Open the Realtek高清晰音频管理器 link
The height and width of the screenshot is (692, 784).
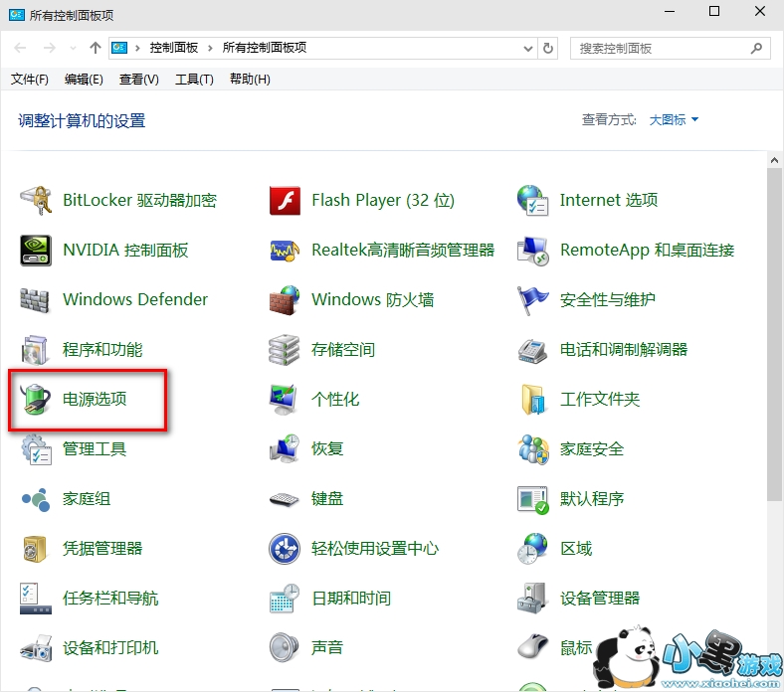coord(403,250)
